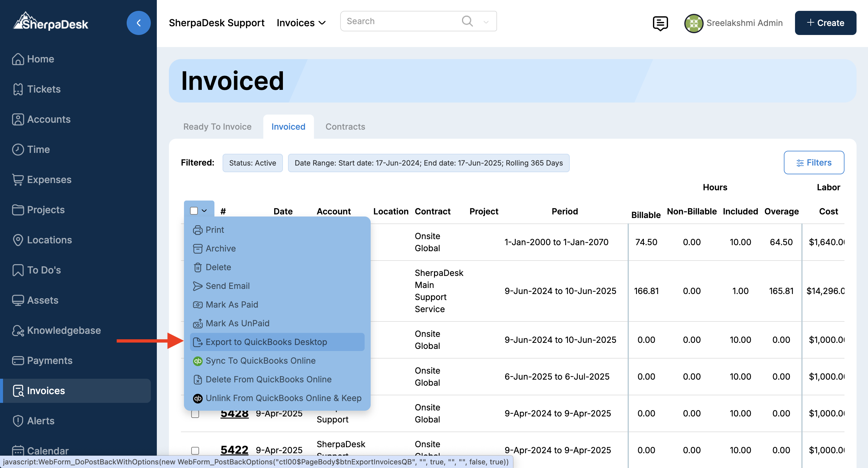Click Sreelakshmi Admin avatar icon
Image resolution: width=868 pixels, height=468 pixels.
coord(693,23)
